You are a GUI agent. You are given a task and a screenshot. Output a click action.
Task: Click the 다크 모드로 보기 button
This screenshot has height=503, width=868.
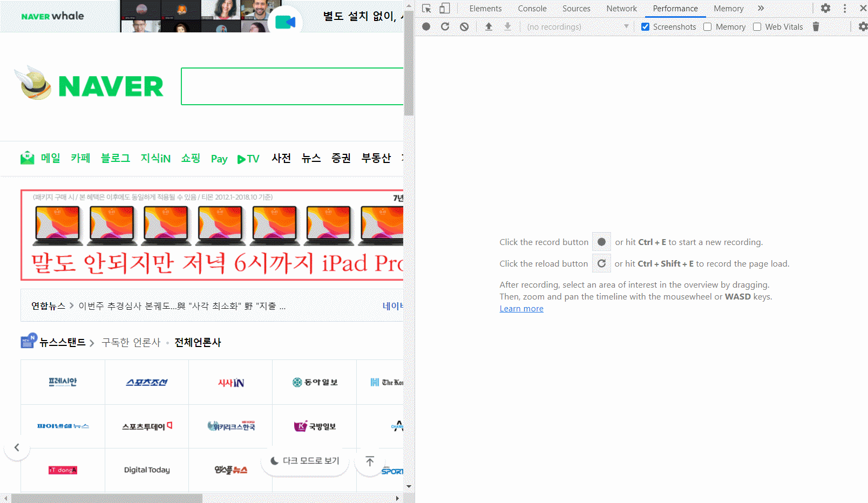click(305, 461)
